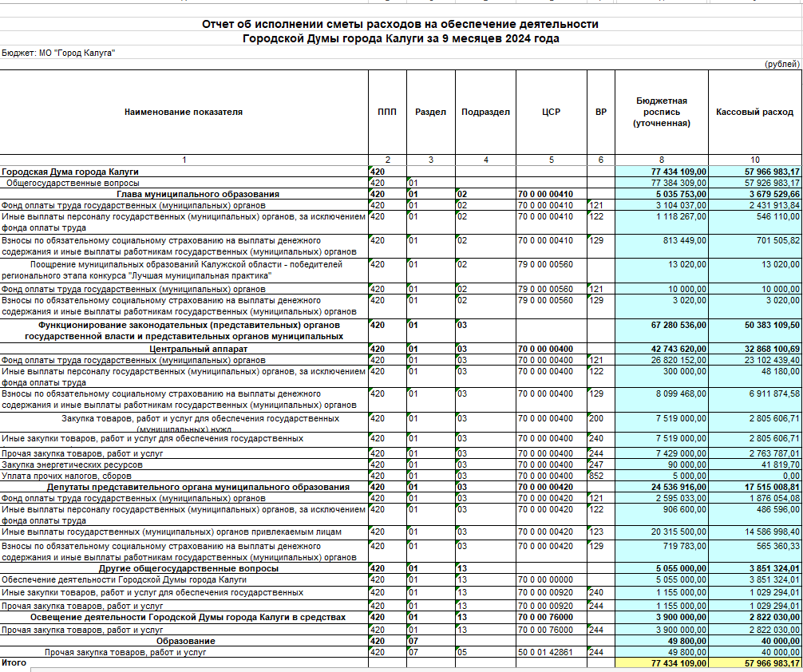Click the "Раздел" column header
803x672 pixels.
pos(430,113)
